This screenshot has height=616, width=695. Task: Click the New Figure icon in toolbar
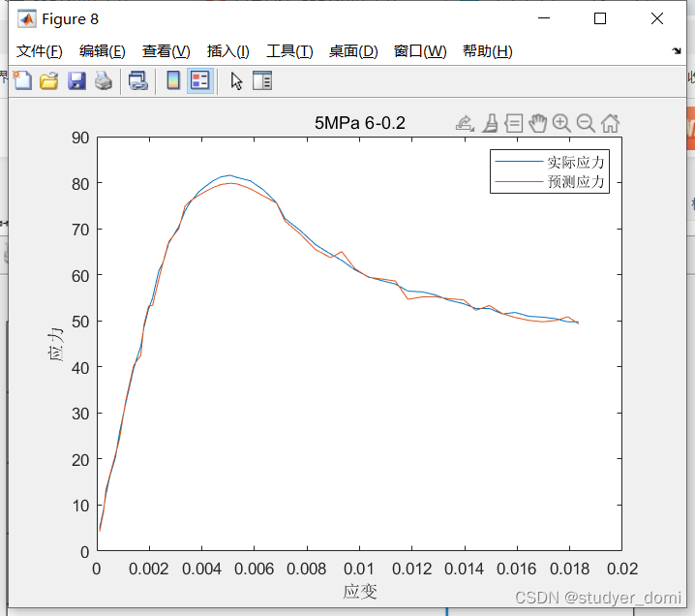click(x=22, y=80)
